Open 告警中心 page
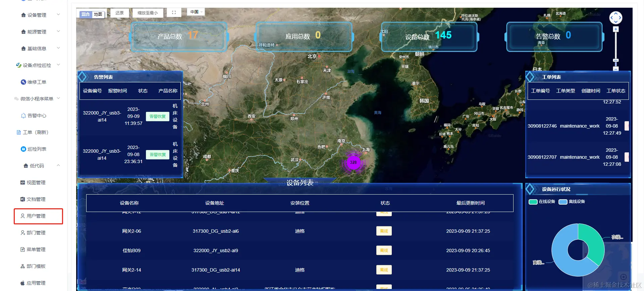The width and height of the screenshot is (644, 291). click(37, 116)
